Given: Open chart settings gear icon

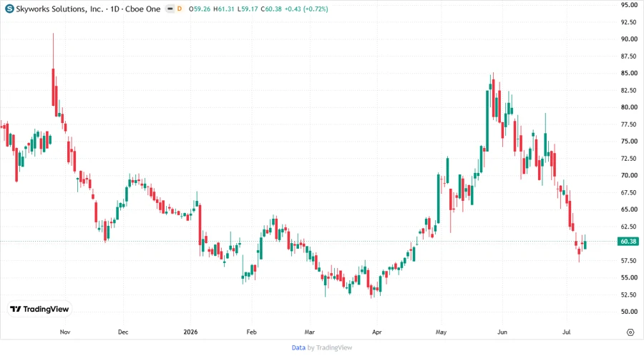Looking at the screenshot, I should pos(630,332).
